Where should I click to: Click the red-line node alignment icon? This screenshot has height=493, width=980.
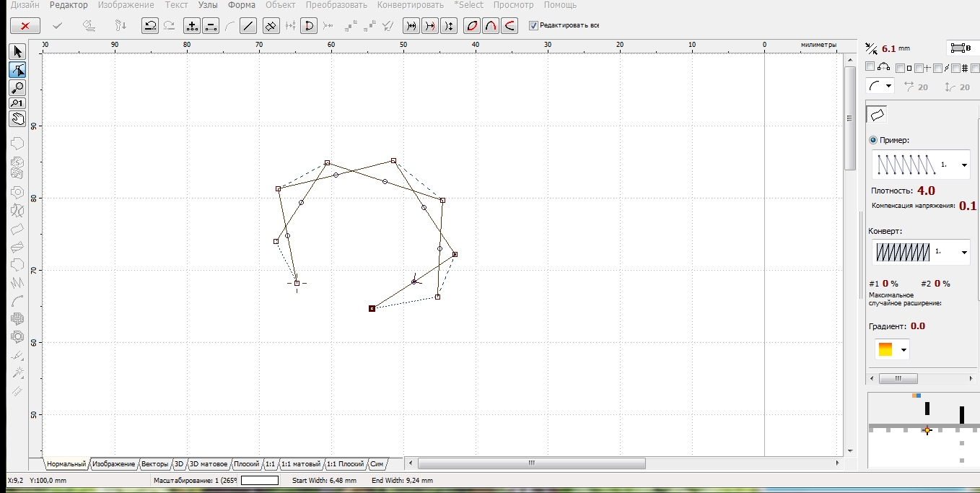430,25
